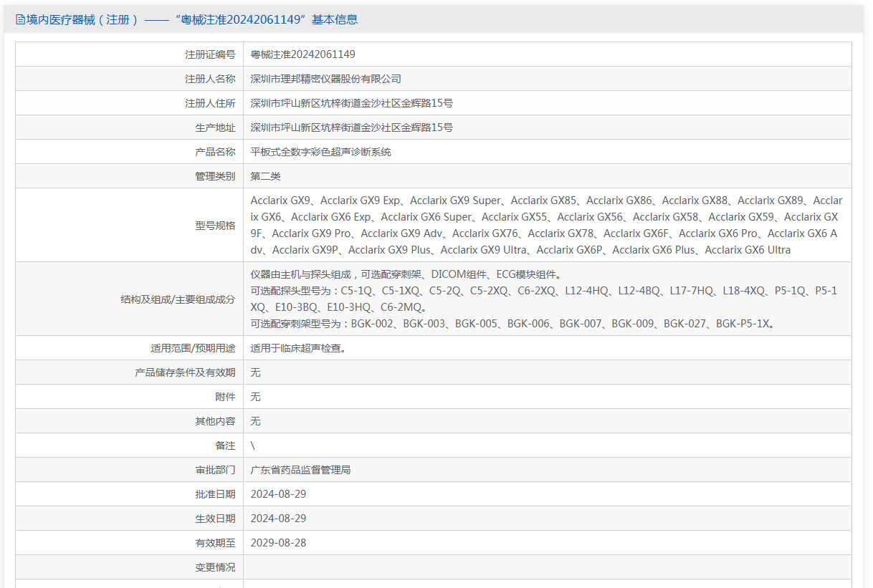Image resolution: width=873 pixels, height=588 pixels.
Task: Click the 附件 label
Action: pos(225,397)
